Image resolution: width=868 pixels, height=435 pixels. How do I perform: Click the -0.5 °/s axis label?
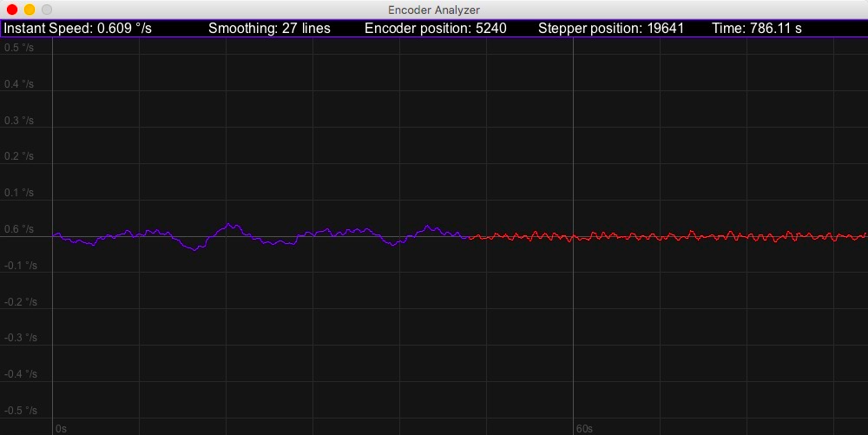(21, 410)
